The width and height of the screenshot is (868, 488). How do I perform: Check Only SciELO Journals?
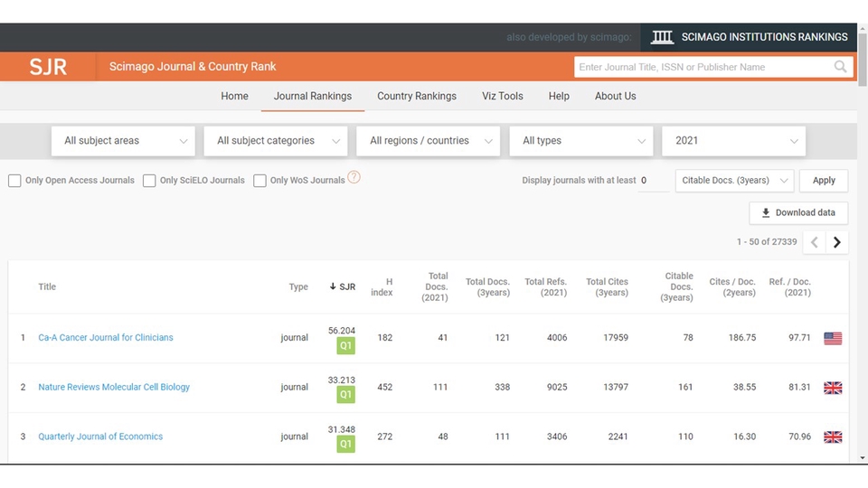149,181
